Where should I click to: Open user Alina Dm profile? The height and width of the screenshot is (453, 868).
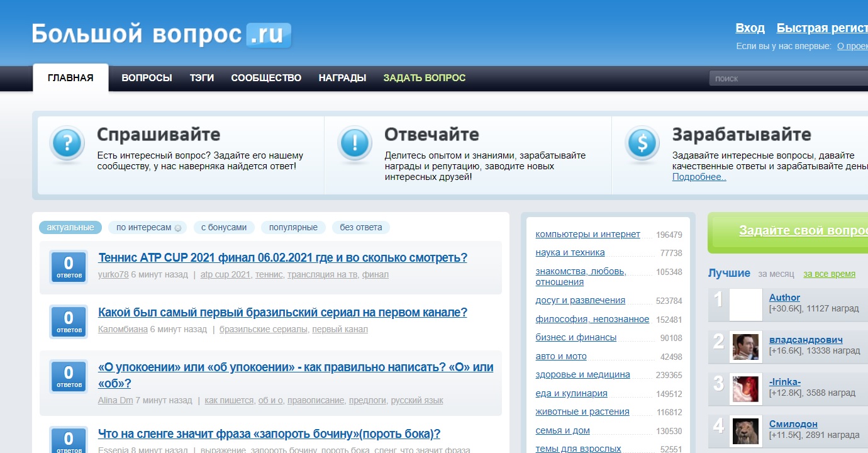[x=116, y=400]
